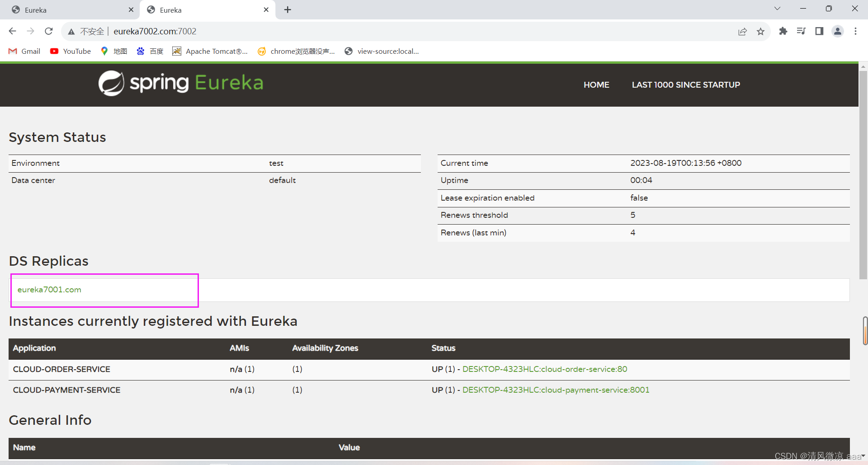This screenshot has width=868, height=465.
Task: Open the eureka7001.com replica link
Action: click(x=49, y=290)
